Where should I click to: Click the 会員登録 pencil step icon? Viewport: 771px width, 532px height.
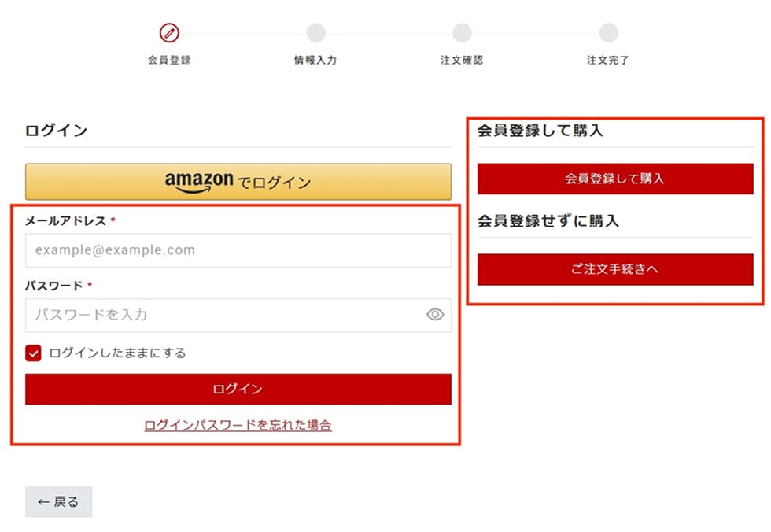coord(169,33)
